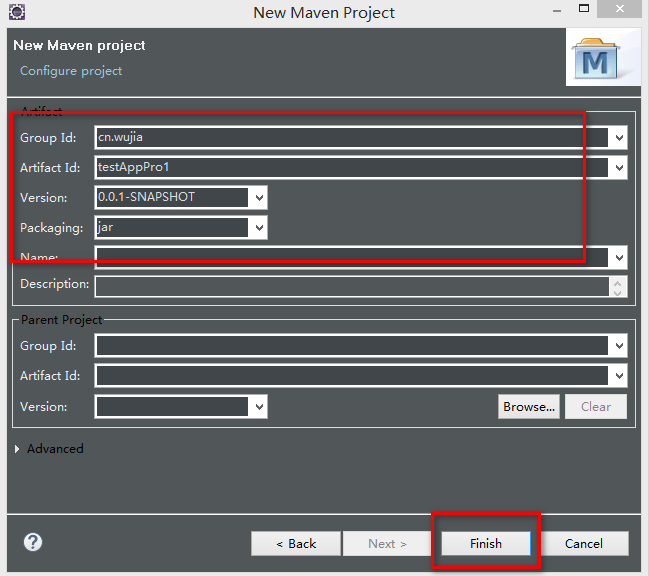The height and width of the screenshot is (576, 649).
Task: Click the Finish button
Action: click(x=486, y=543)
